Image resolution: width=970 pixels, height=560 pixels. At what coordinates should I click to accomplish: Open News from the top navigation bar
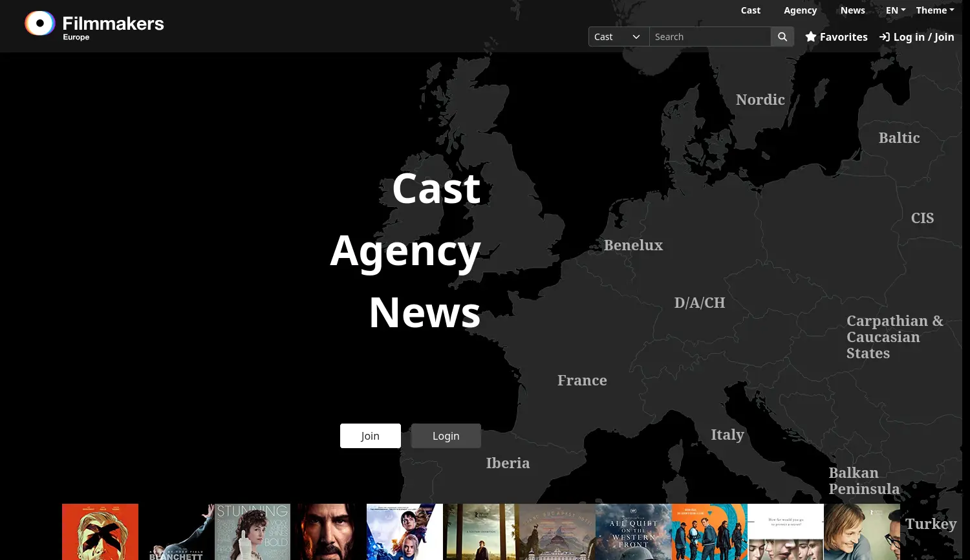tap(852, 10)
